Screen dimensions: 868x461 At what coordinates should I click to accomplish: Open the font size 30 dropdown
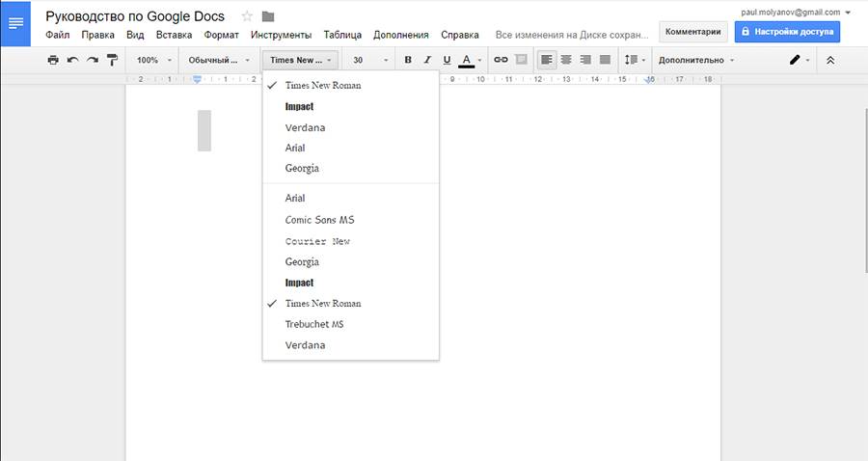(370, 60)
